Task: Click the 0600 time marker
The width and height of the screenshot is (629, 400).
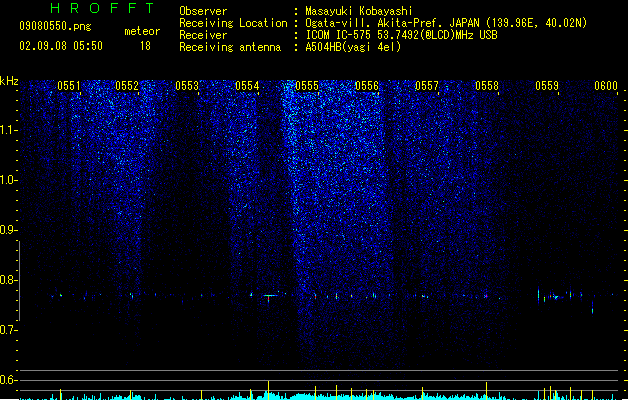Action: [x=606, y=86]
